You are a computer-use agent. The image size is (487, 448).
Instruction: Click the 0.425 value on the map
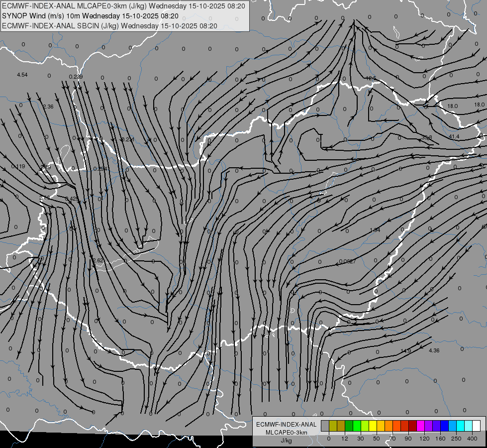point(72,199)
